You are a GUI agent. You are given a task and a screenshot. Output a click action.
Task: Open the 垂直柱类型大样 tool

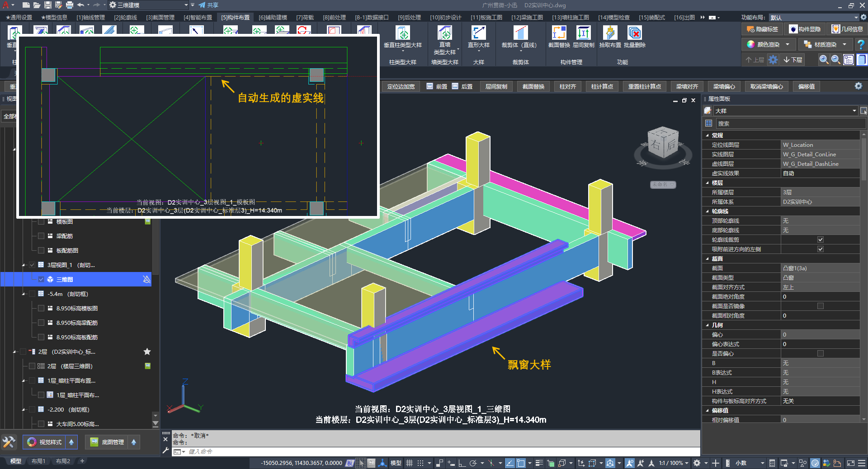coord(402,37)
